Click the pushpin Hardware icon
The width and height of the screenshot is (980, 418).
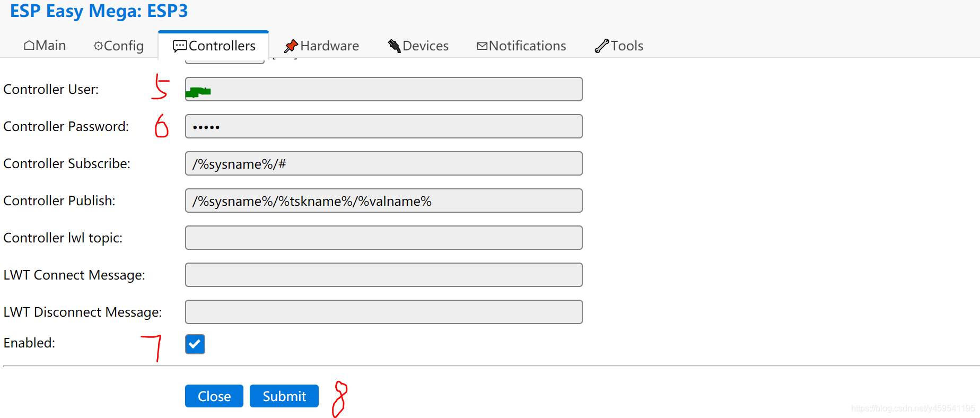[291, 46]
